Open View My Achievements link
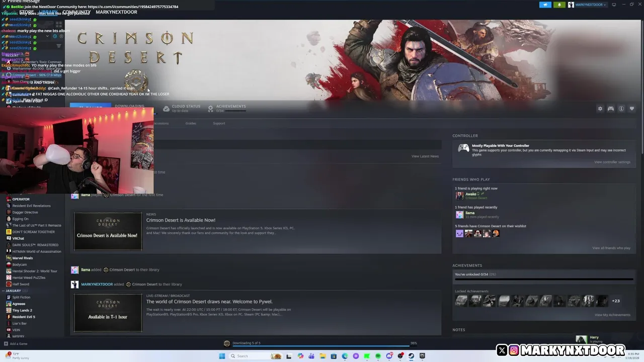This screenshot has width=644, height=362. click(x=612, y=315)
